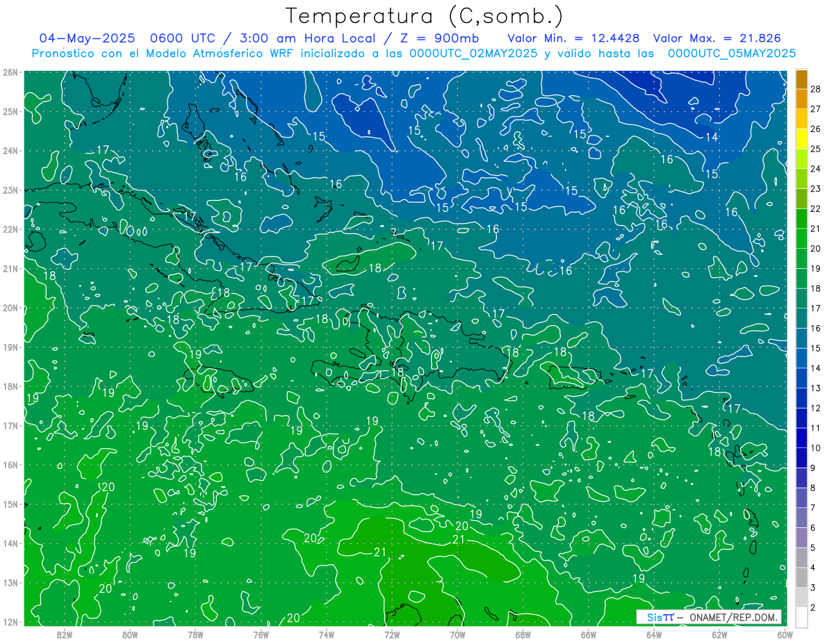The height and width of the screenshot is (644, 834).
Task: Click the color scale value "25"
Action: [x=816, y=149]
